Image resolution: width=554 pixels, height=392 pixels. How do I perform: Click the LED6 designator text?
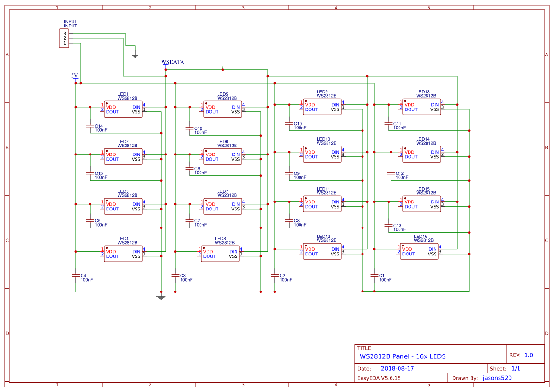coord(222,142)
